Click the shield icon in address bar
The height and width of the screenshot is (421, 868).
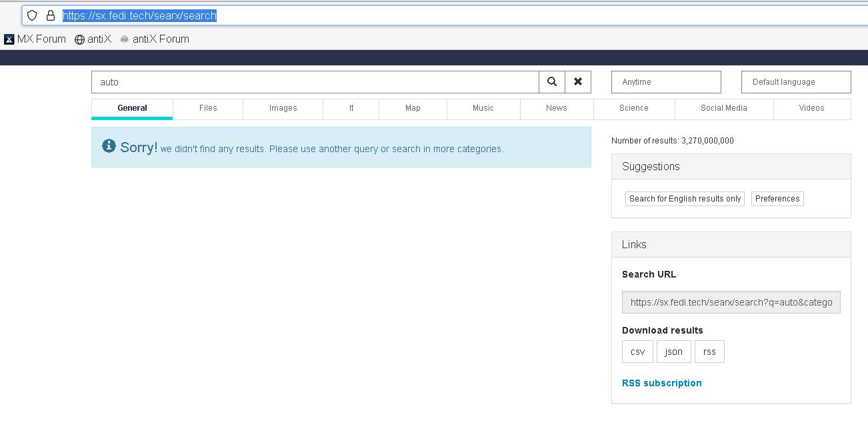point(31,15)
